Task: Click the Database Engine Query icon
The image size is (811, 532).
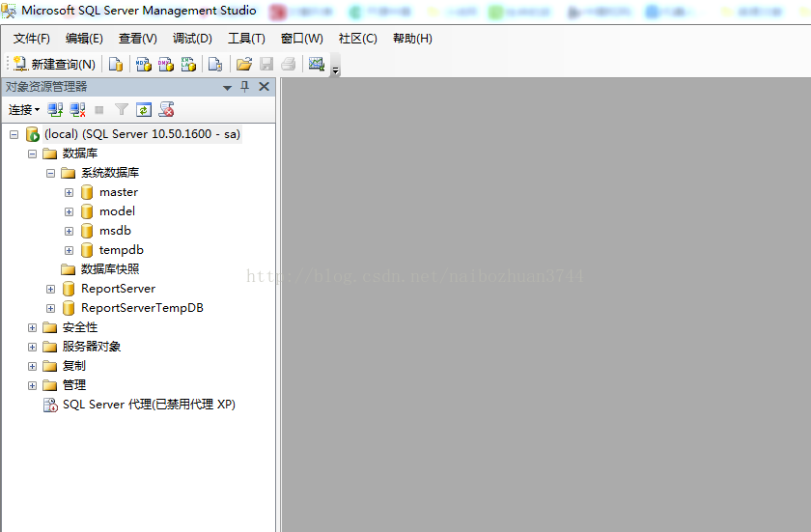Action: [x=116, y=64]
